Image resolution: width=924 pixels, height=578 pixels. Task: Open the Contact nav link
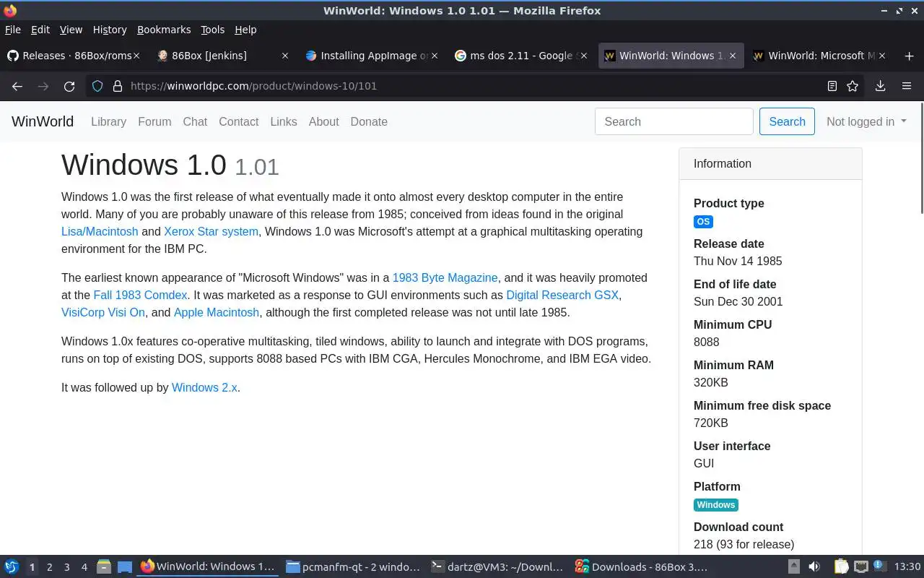coord(238,121)
